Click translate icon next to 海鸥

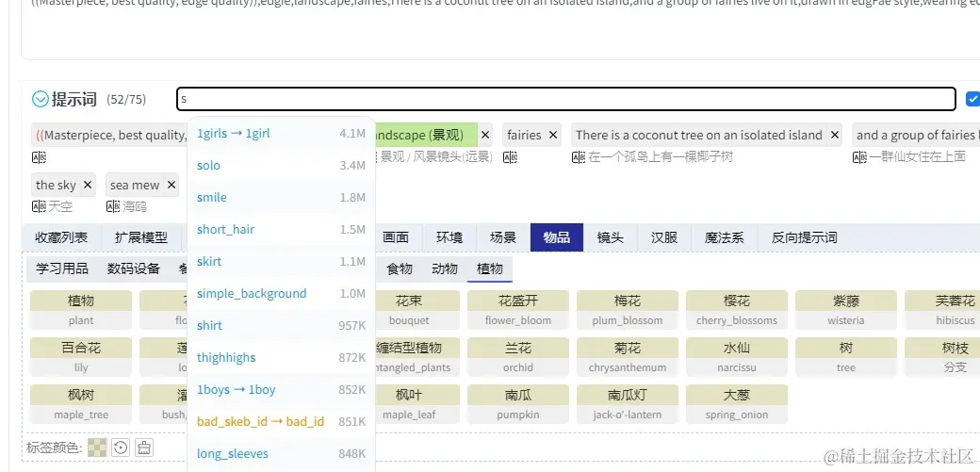coord(113,206)
